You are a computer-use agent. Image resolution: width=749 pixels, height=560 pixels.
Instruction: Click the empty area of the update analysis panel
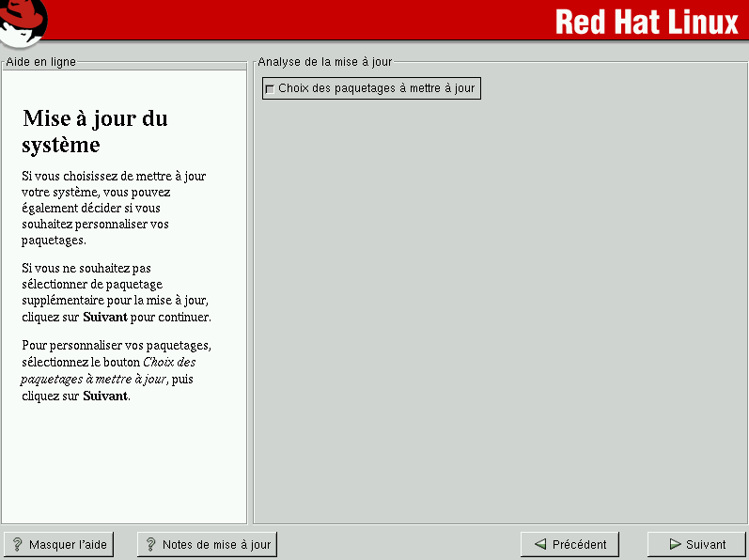click(x=498, y=310)
